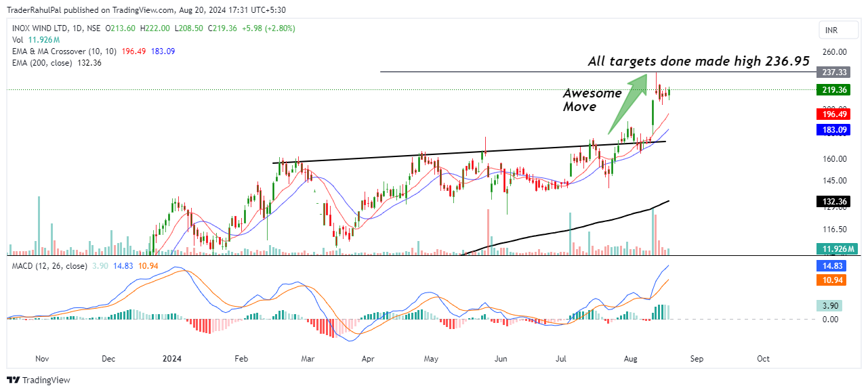Image resolution: width=868 pixels, height=392 pixels.
Task: Click the blue 14.83 MACD value tag
Action: (832, 267)
